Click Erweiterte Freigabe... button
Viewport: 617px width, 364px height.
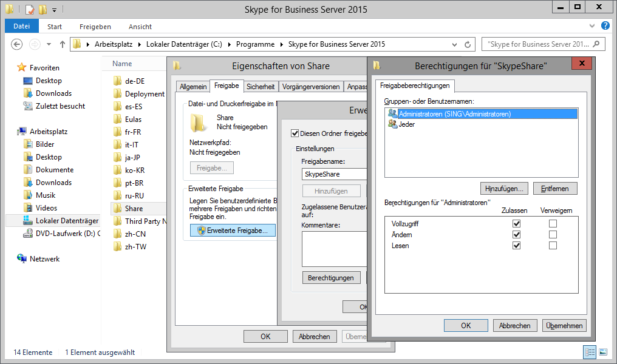(x=233, y=231)
